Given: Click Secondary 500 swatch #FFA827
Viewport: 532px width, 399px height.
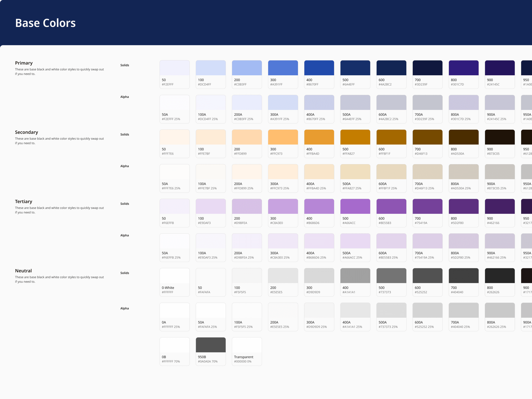Looking at the screenshot, I should (355, 144).
